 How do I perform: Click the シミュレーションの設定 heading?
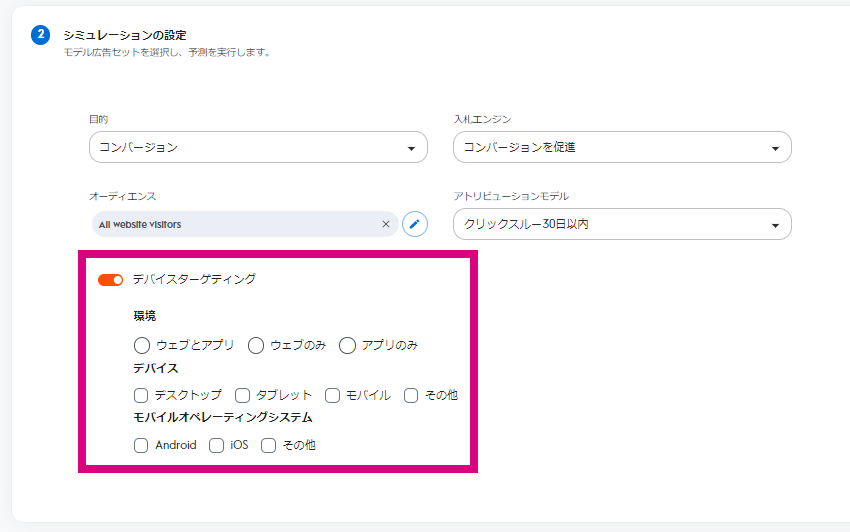[125, 35]
